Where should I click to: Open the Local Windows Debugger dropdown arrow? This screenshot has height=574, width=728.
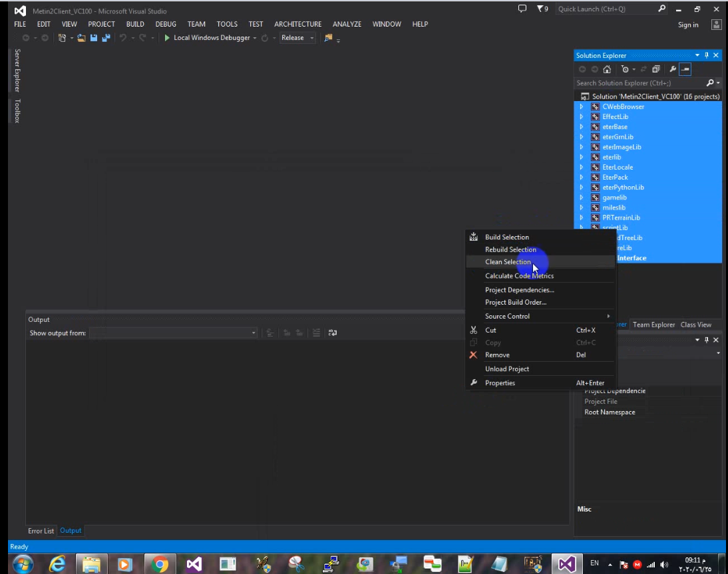click(255, 38)
